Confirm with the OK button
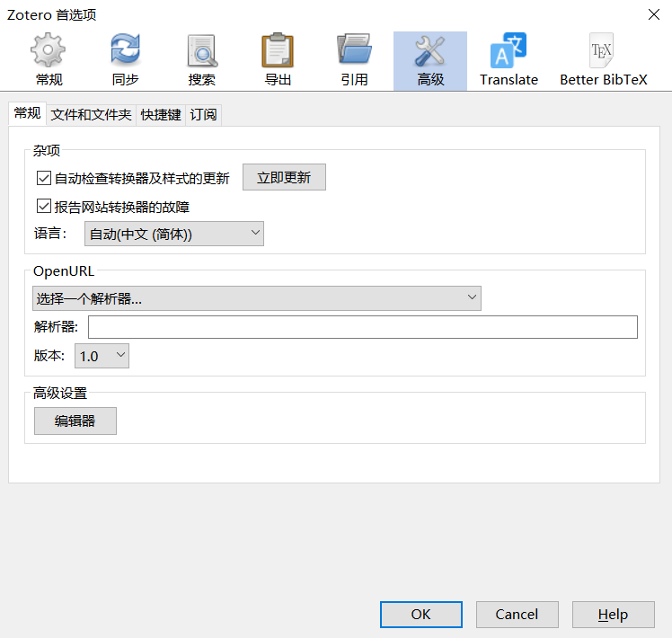This screenshot has width=672, height=638. [x=420, y=615]
